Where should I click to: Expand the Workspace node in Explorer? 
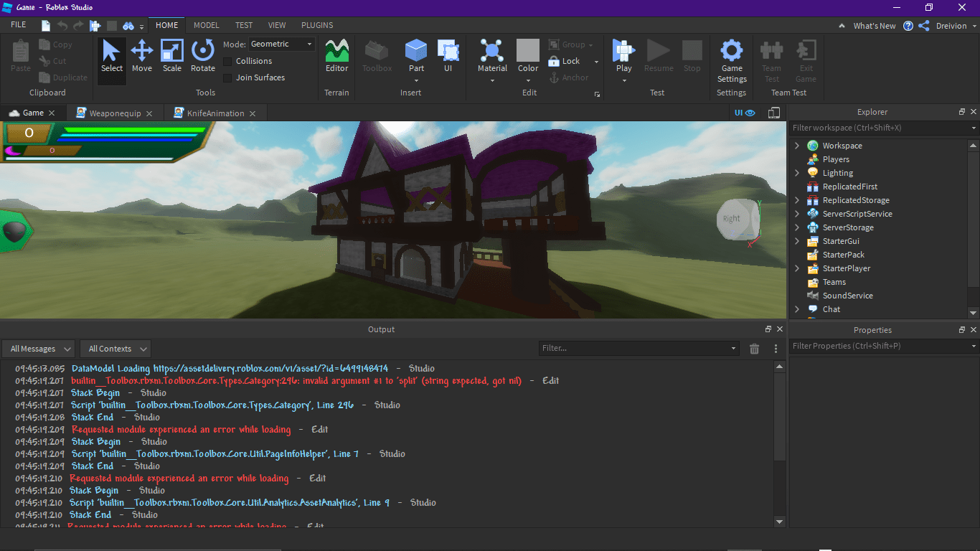tap(796, 145)
